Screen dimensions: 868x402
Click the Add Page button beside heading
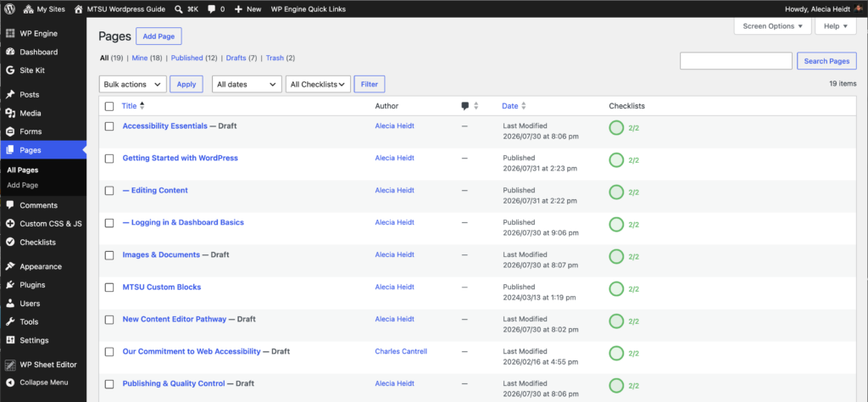159,36
